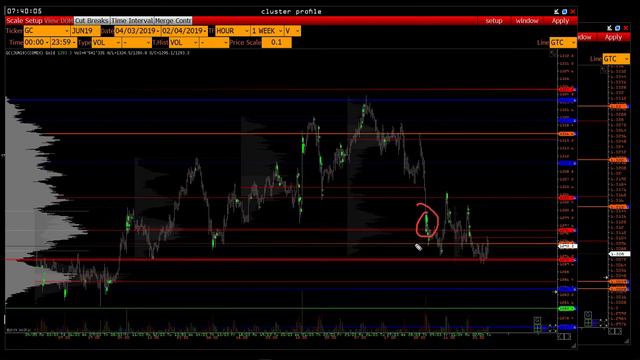Open the 23:59 end time dropdown
Image resolution: width=640 pixels, height=360 pixels.
pyautogui.click(x=63, y=42)
